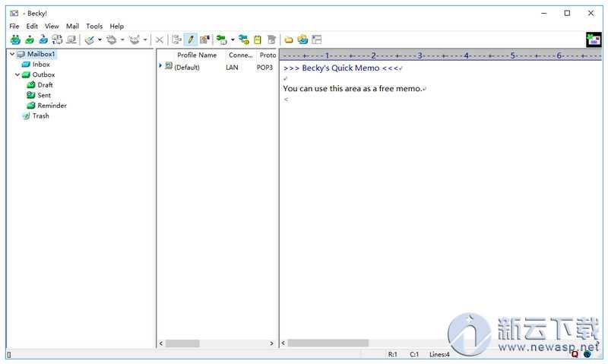
Task: Select the Inbox folder
Action: pyautogui.click(x=41, y=65)
